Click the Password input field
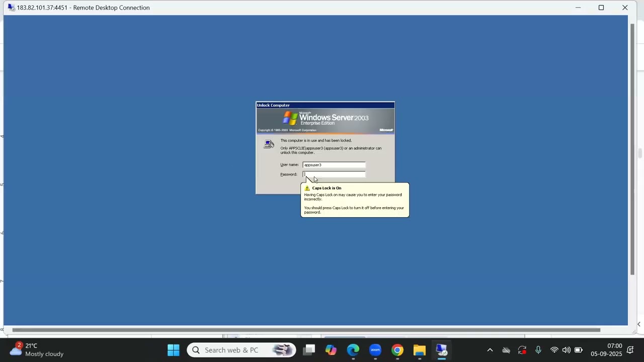The image size is (644, 362). (334, 174)
